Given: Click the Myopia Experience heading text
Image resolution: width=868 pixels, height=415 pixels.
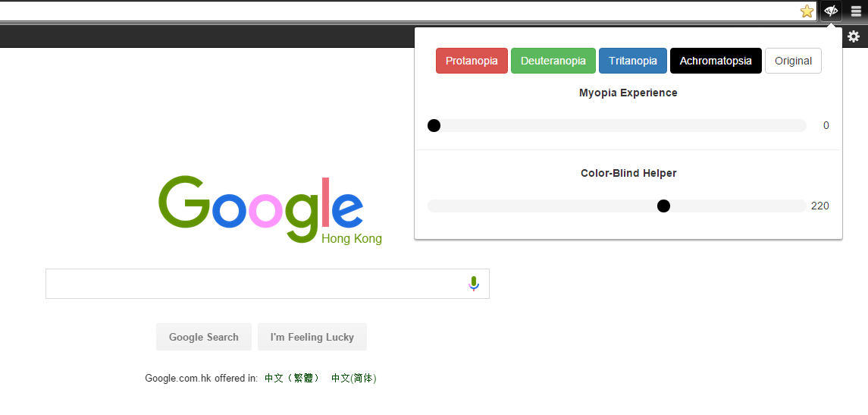Looking at the screenshot, I should click(628, 93).
